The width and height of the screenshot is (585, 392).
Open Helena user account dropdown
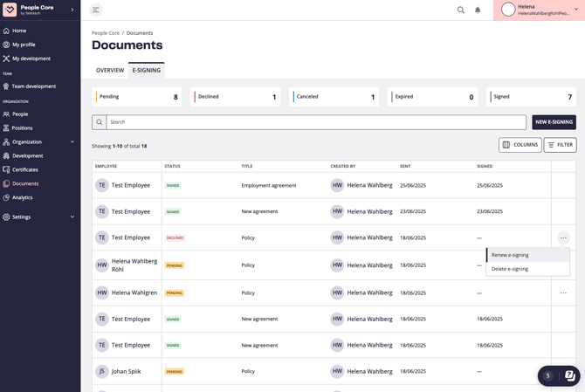click(x=539, y=10)
